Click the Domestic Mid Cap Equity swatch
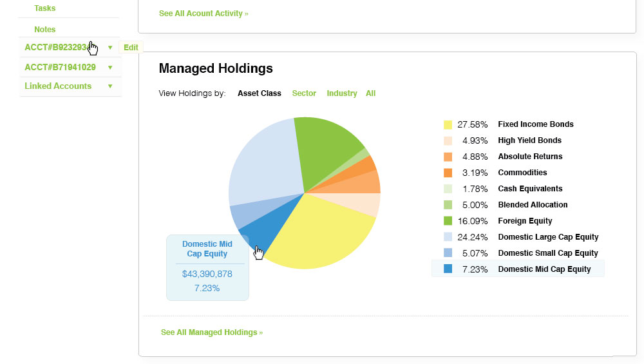644x364 pixels. pos(448,269)
